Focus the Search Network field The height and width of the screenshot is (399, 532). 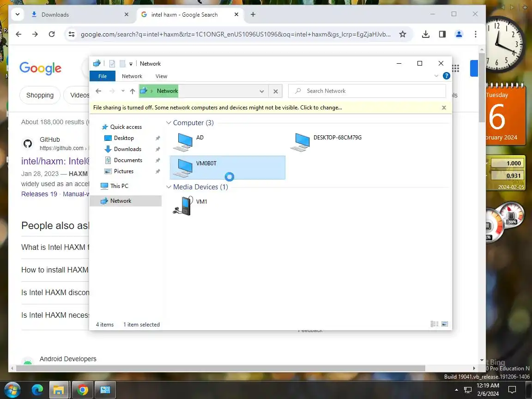(367, 91)
